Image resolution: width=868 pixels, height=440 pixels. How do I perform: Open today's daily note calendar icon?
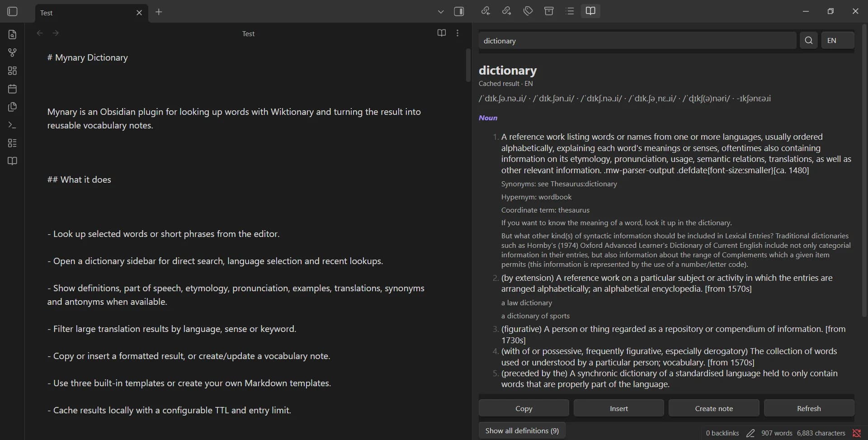click(12, 89)
